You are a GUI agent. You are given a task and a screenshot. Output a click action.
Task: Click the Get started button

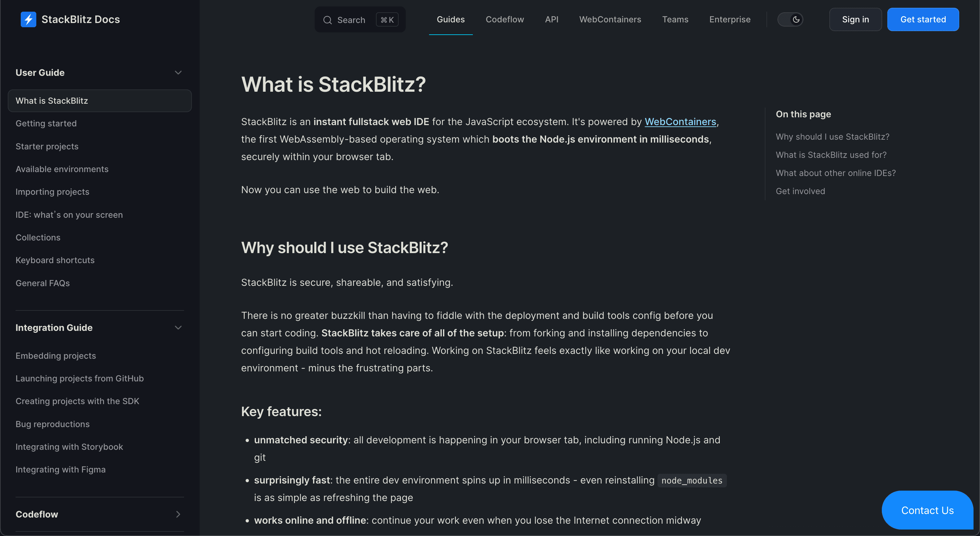[923, 19]
